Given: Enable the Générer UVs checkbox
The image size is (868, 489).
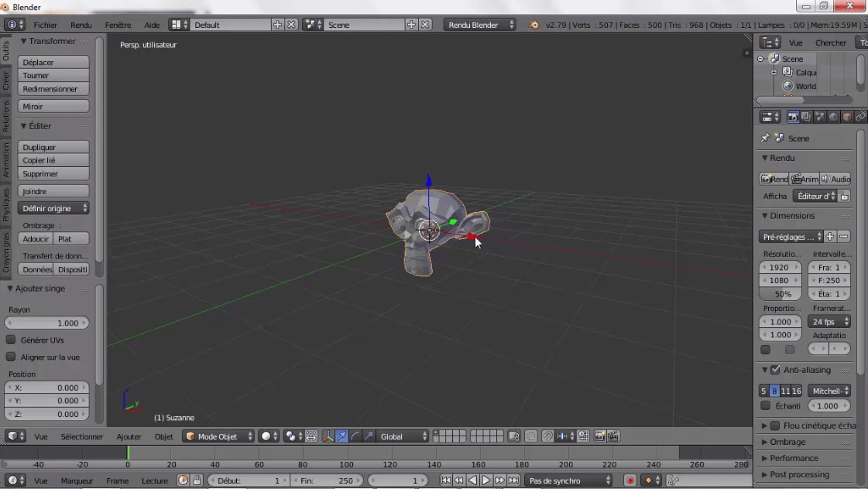Looking at the screenshot, I should (10, 340).
